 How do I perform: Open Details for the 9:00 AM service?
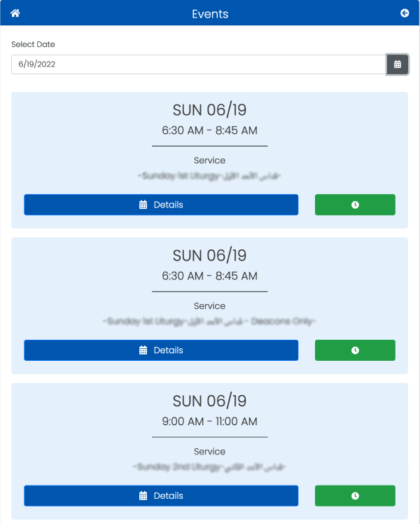[x=161, y=495]
